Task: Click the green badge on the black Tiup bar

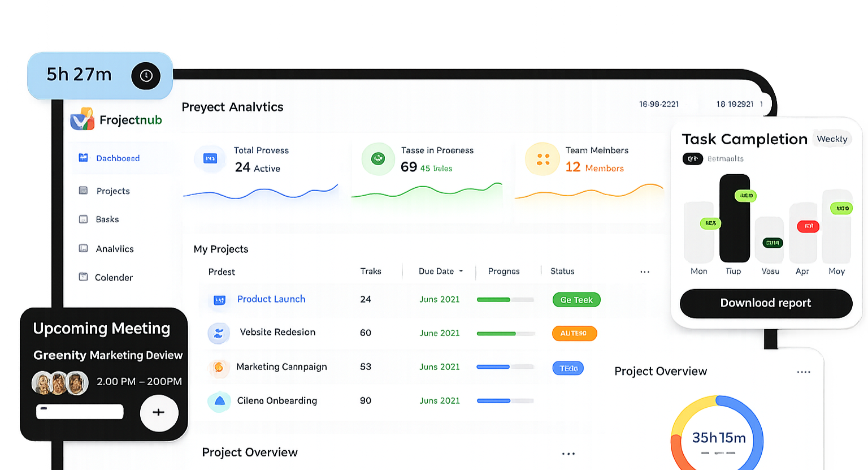Action: pyautogui.click(x=745, y=196)
